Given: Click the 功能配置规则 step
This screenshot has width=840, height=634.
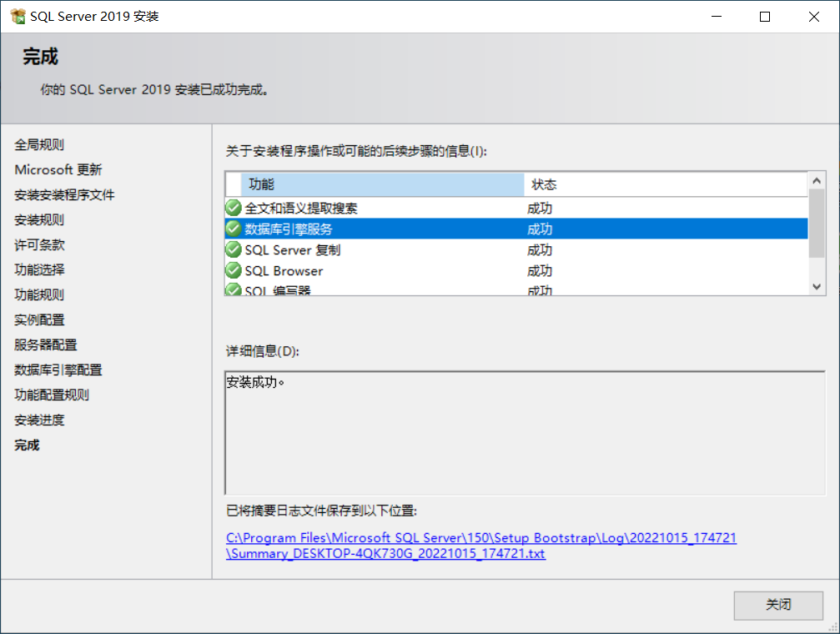Looking at the screenshot, I should point(52,395).
